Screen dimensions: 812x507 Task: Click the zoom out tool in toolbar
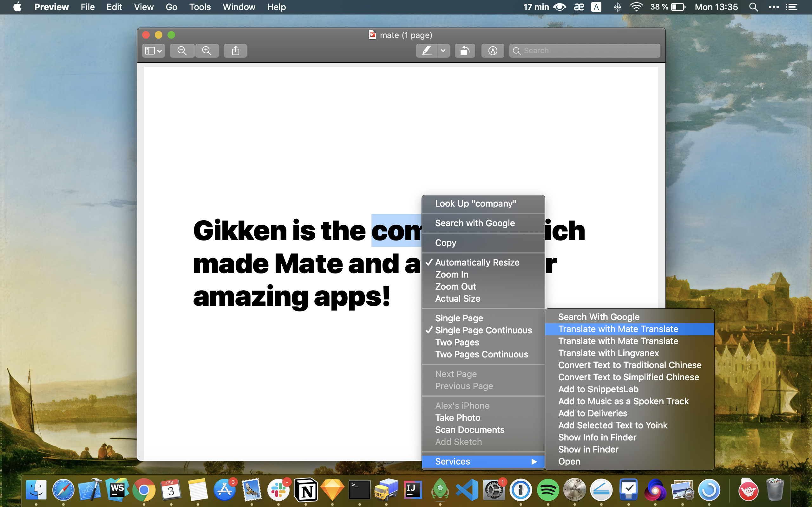click(x=182, y=51)
